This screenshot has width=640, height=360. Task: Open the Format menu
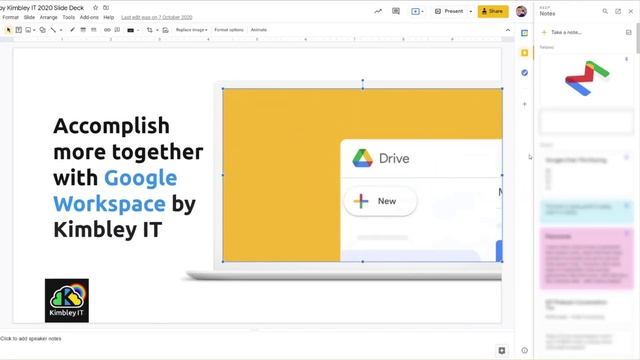pos(11,18)
